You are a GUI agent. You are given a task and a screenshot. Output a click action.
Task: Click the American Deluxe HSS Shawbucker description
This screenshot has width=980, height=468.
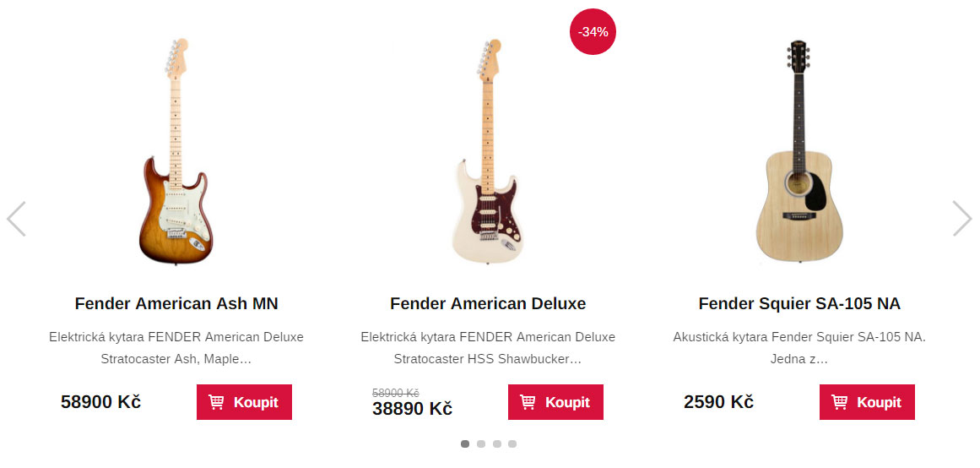point(488,347)
